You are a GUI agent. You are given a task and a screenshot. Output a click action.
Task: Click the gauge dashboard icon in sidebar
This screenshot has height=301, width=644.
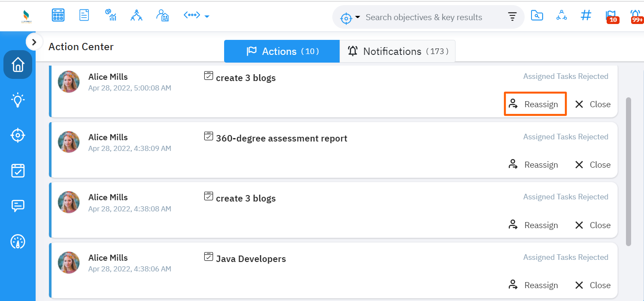(18, 242)
